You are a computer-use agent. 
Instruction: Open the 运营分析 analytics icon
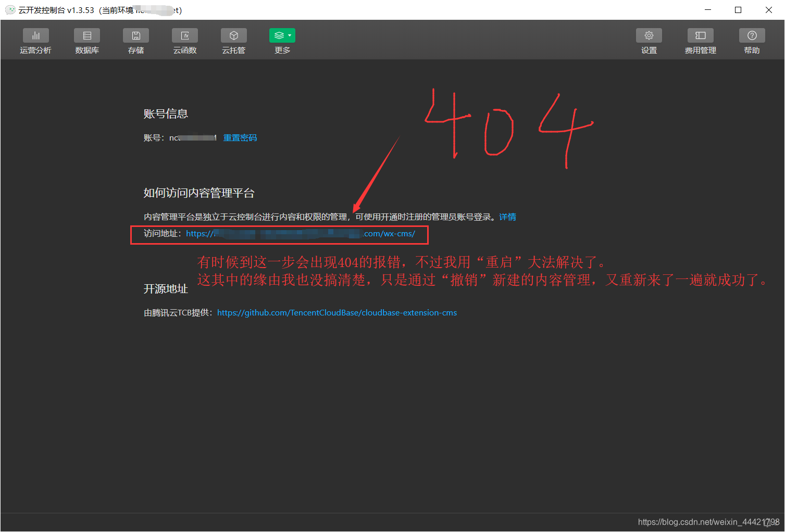35,35
